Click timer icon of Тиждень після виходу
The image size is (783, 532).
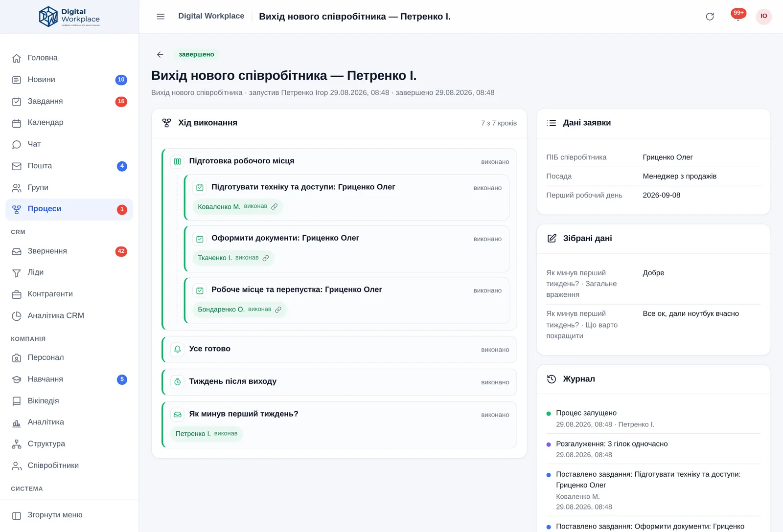click(x=178, y=382)
